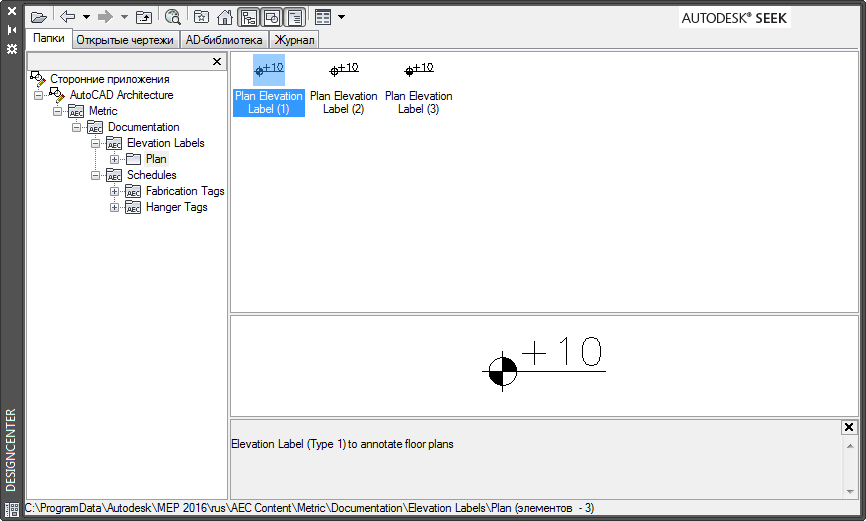
Task: Click the grid icon in status bar corner
Action: (x=12, y=509)
